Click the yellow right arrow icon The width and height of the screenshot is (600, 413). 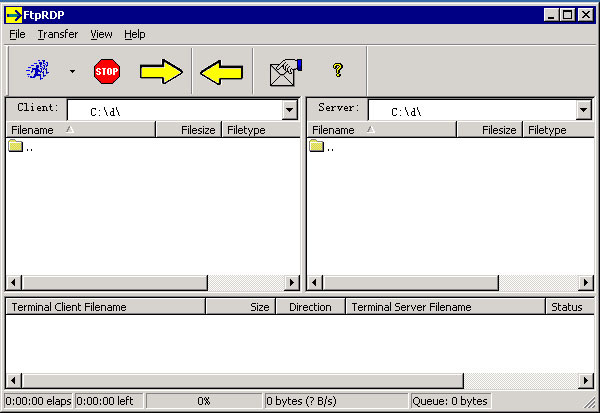[161, 72]
